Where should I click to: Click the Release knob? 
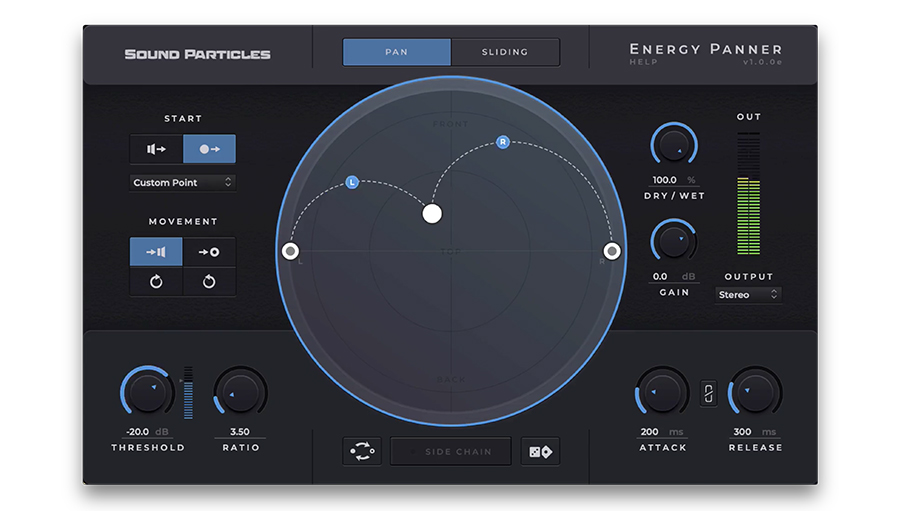[x=755, y=392]
